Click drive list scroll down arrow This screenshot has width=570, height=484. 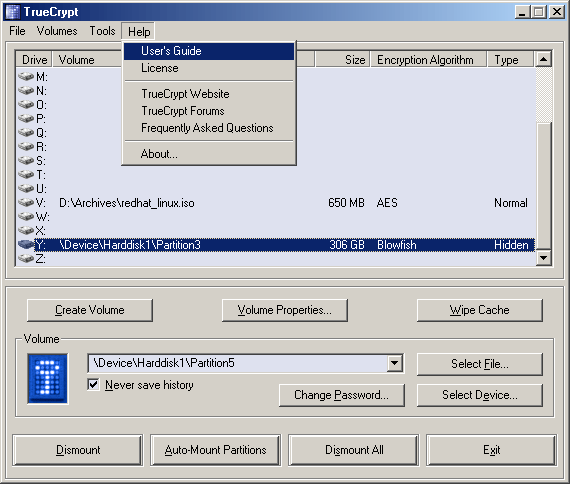[x=543, y=258]
